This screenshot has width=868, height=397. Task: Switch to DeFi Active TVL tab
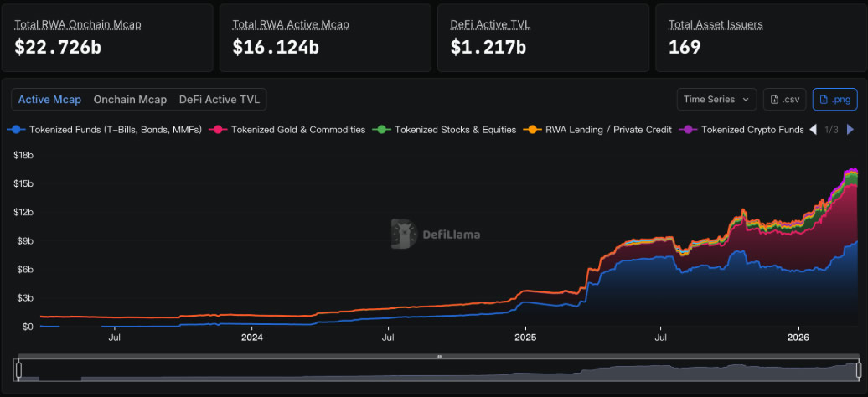tap(220, 100)
